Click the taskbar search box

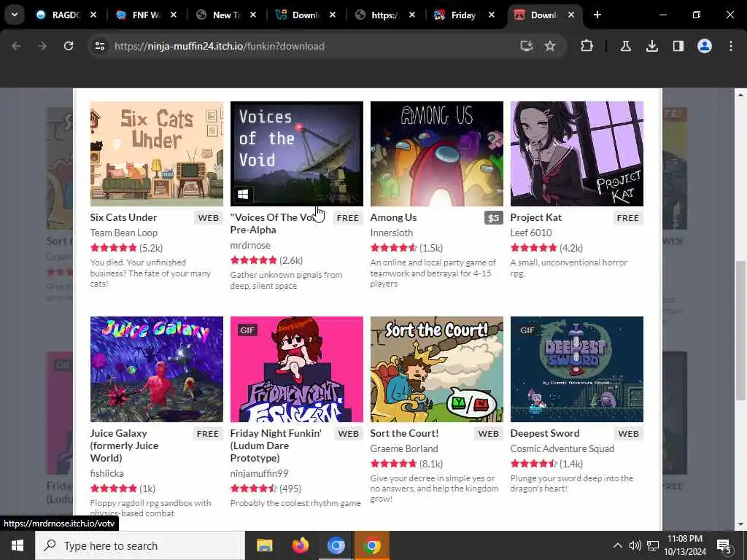click(x=140, y=545)
